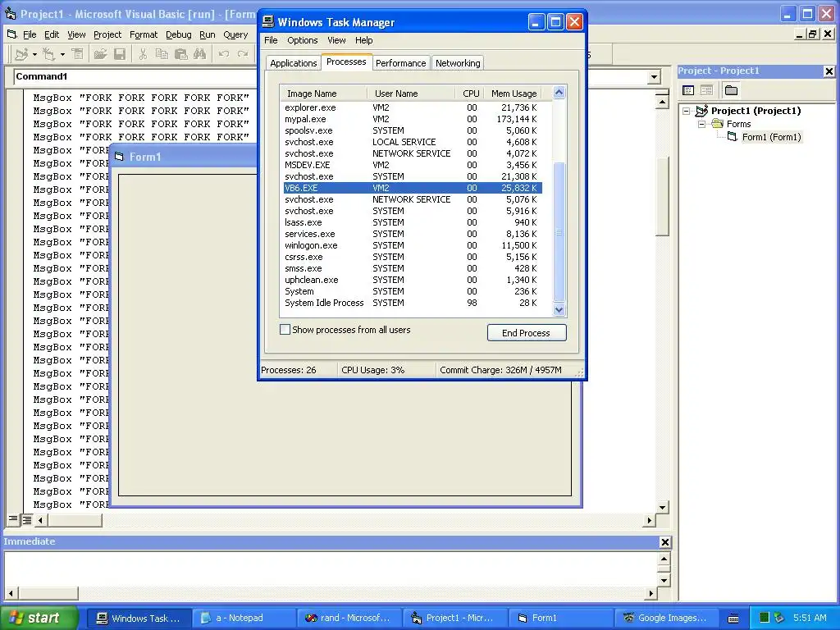Open the Command1 object combo box
Viewport: 840px width, 630px height.
click(x=134, y=76)
